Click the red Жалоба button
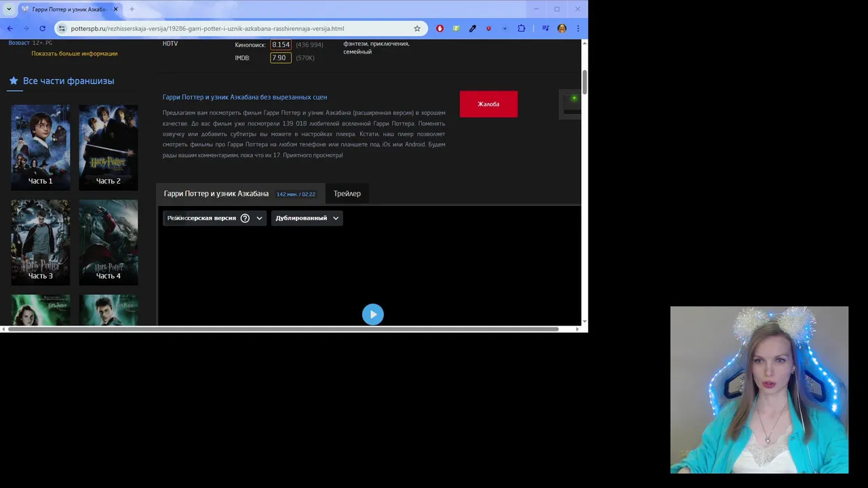Screen dimensions: 868x488 tap(488, 104)
